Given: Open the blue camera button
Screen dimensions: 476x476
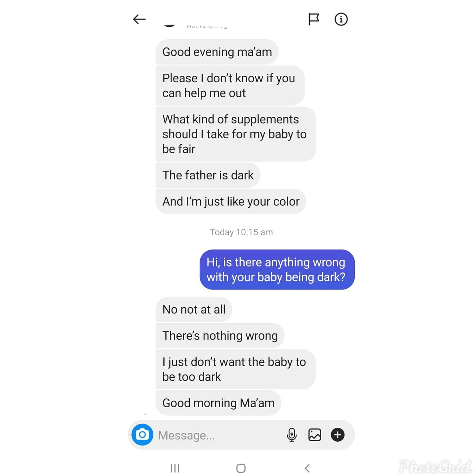Looking at the screenshot, I should click(x=142, y=434).
